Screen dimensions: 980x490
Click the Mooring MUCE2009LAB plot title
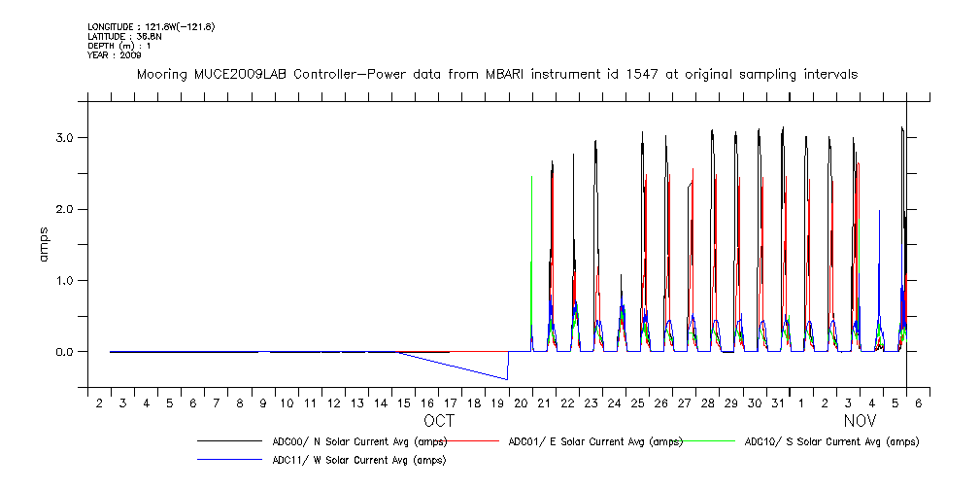pyautogui.click(x=497, y=74)
